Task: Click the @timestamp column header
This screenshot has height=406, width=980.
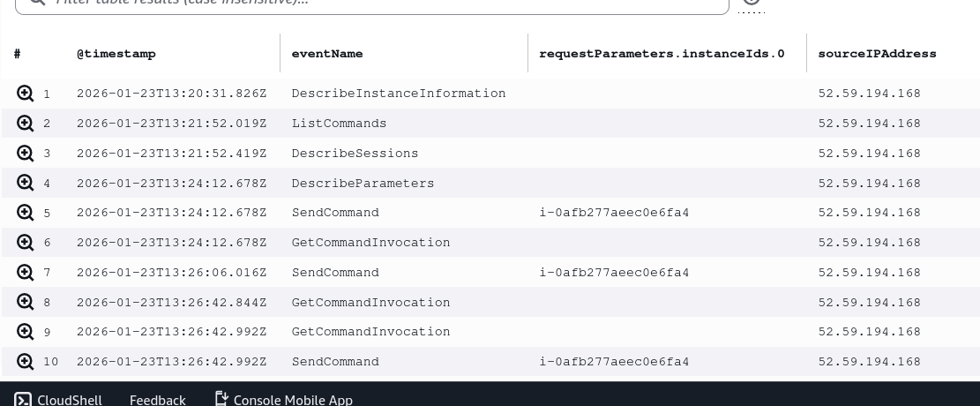Action: [x=116, y=54]
